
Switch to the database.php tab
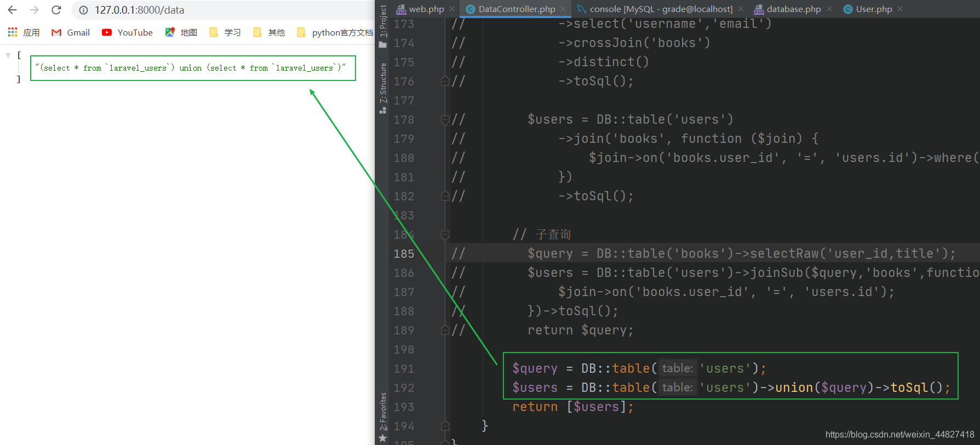point(788,9)
